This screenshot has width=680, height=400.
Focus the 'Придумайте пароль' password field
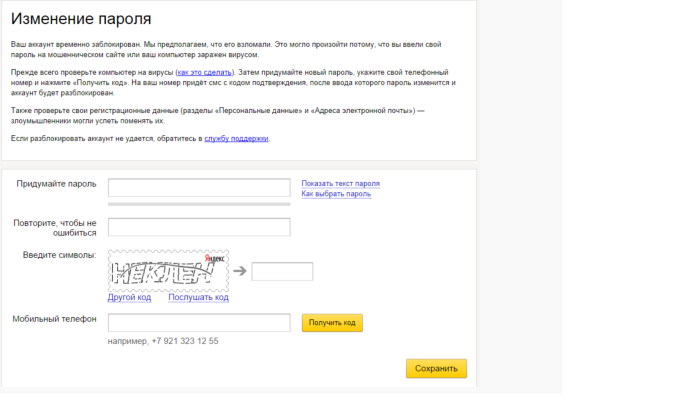[x=199, y=188]
